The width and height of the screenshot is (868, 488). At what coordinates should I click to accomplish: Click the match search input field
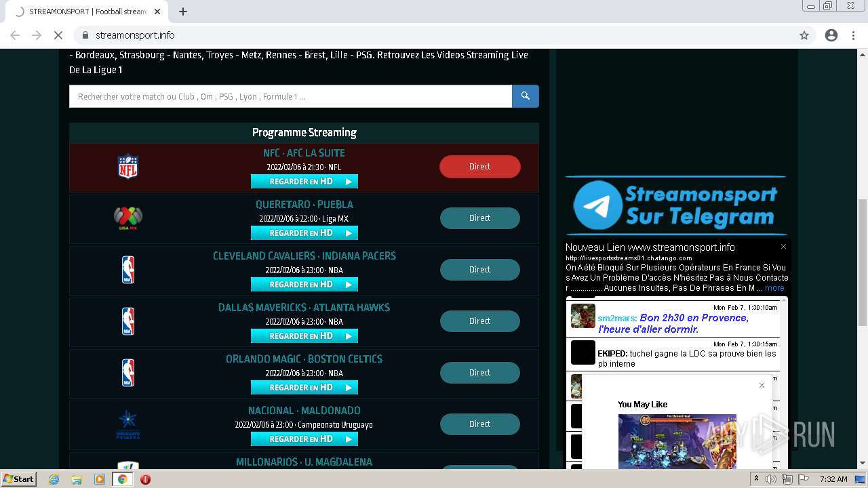coord(290,96)
